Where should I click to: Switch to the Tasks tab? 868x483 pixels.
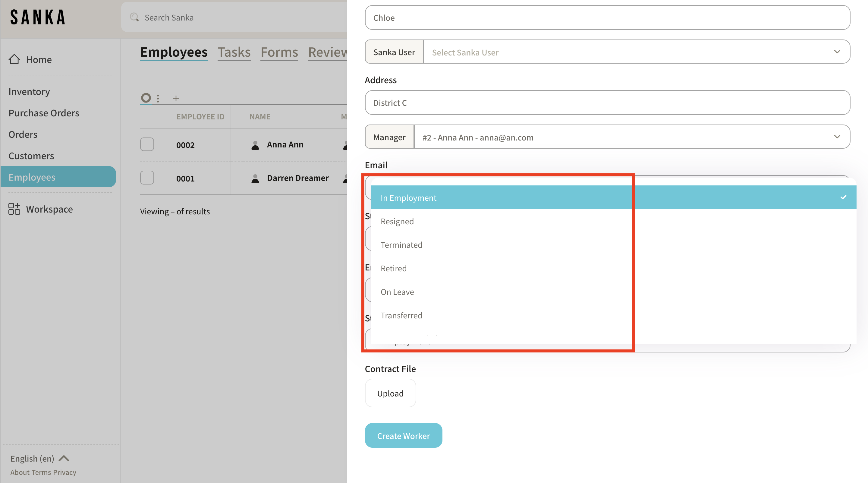(x=234, y=52)
